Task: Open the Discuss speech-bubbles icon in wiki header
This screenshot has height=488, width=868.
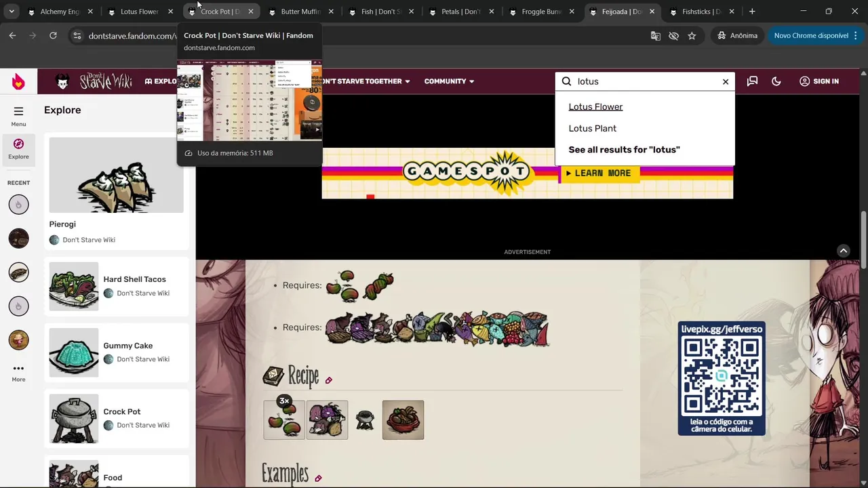Action: [752, 81]
